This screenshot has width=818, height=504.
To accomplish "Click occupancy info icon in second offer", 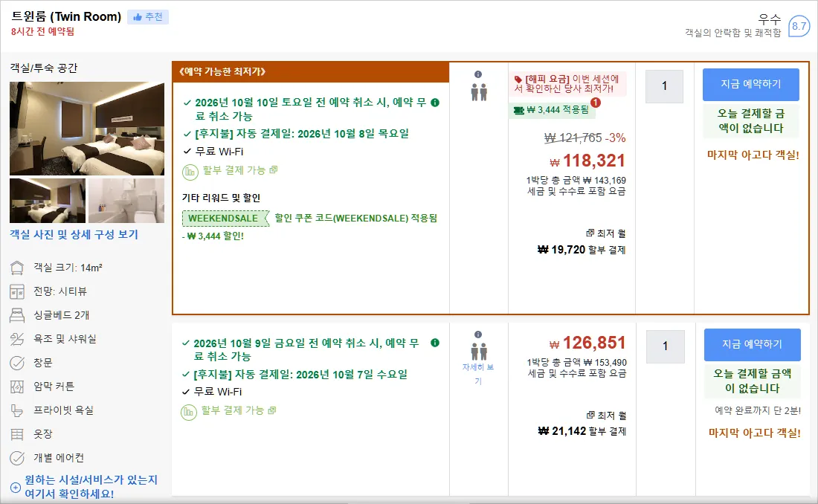I will [478, 335].
